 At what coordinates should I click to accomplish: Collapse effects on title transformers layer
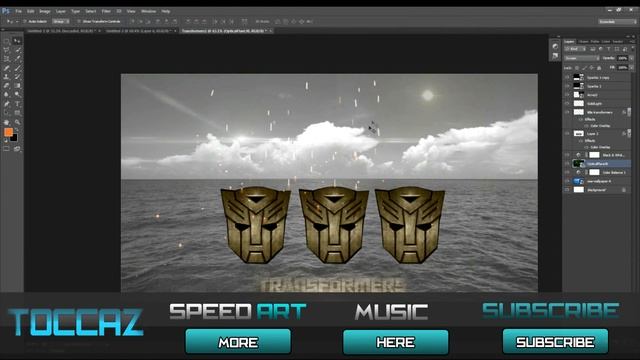pos(629,112)
